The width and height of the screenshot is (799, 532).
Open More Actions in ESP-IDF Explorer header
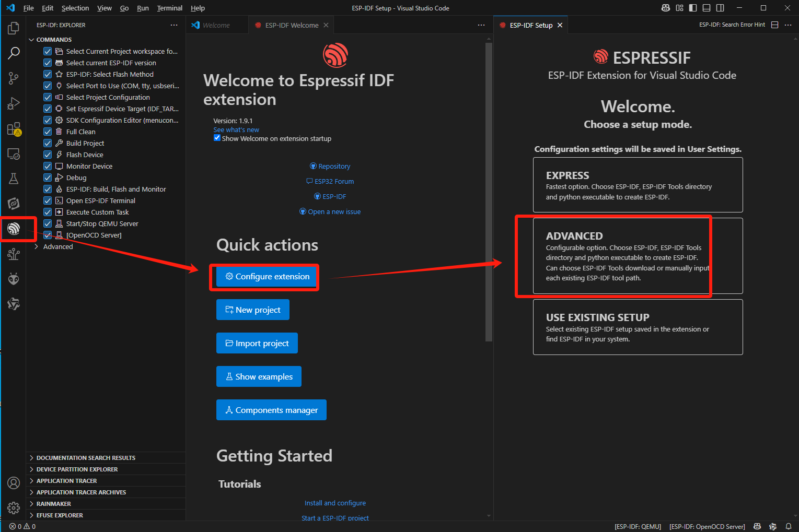click(174, 25)
